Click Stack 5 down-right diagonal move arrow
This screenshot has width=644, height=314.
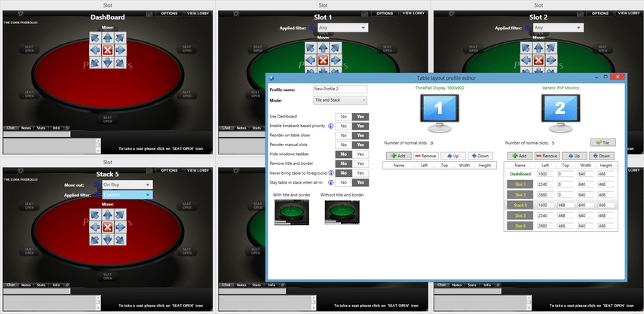click(x=120, y=239)
